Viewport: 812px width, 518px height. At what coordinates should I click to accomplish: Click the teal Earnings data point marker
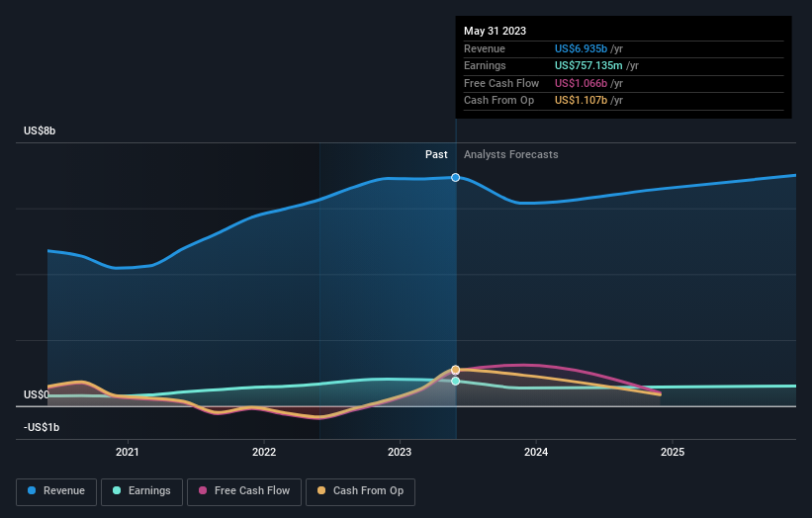(455, 381)
